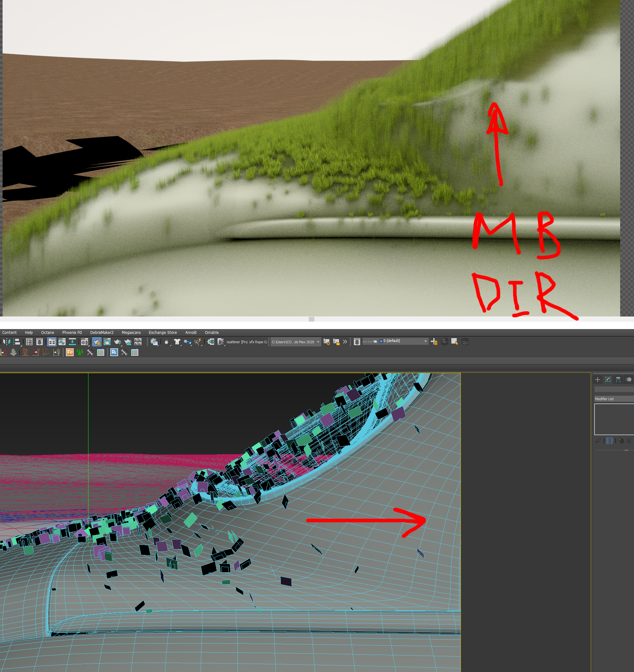Screen dimensions: 634x672
Task: Click the green trees Forest icon
Action: 80,353
